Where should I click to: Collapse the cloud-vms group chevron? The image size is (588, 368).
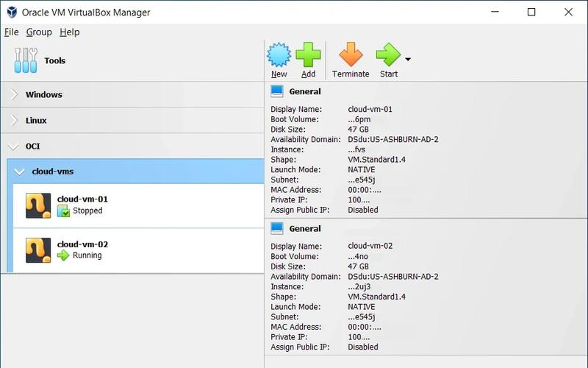(19, 171)
